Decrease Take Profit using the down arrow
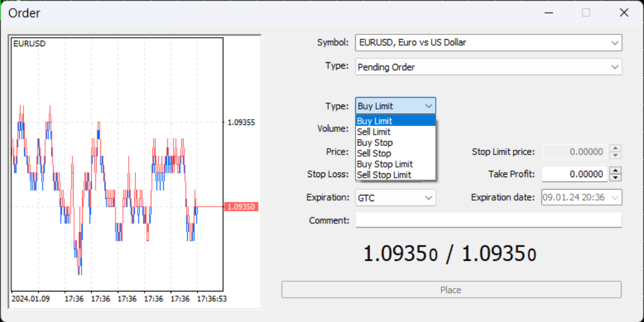 [x=615, y=177]
